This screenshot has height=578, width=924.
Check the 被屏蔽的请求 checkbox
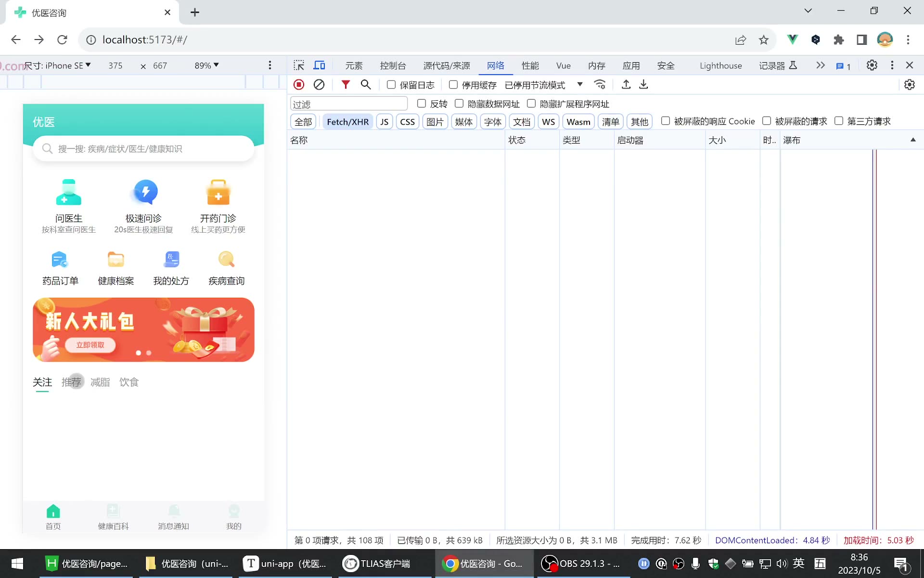(767, 121)
